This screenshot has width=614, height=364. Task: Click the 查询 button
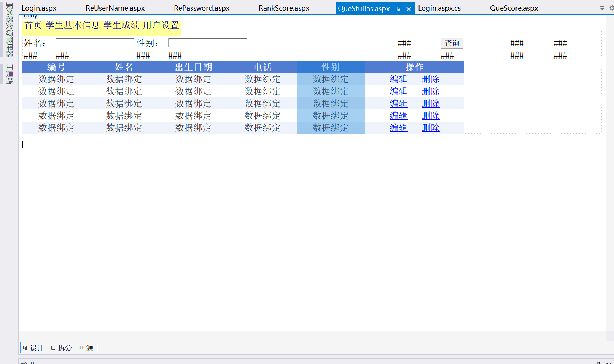tap(452, 43)
